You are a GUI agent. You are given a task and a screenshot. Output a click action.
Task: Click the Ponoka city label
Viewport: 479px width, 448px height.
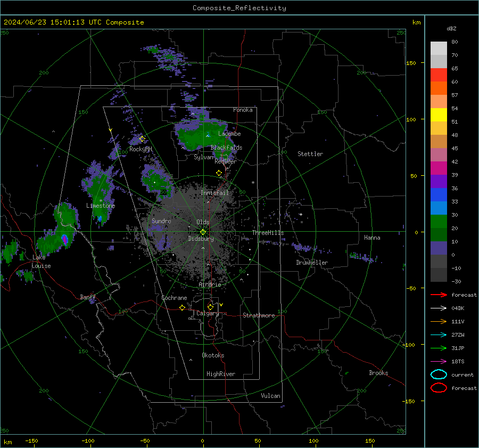pos(243,110)
